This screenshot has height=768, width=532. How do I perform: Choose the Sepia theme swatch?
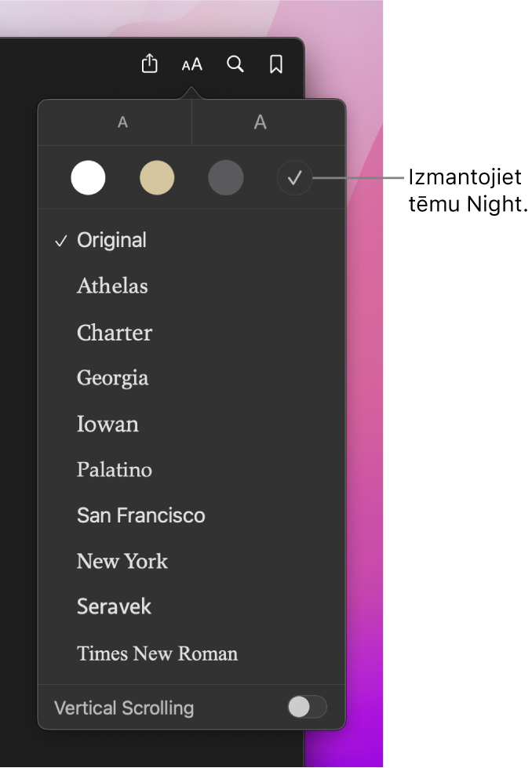[157, 178]
